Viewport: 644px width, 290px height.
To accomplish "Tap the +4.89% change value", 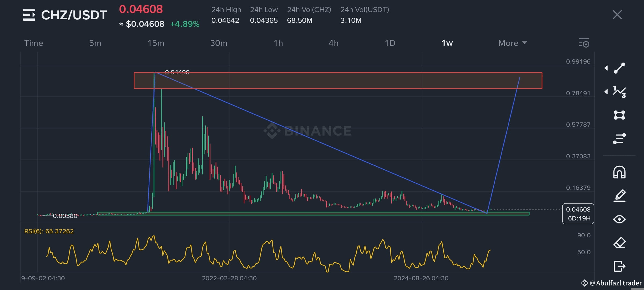I will coord(185,24).
